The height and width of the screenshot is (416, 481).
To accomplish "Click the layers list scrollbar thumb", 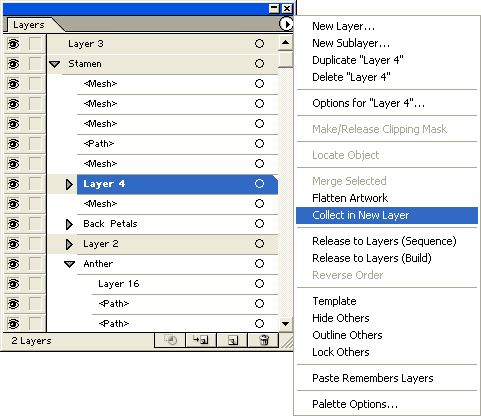I will (285, 59).
